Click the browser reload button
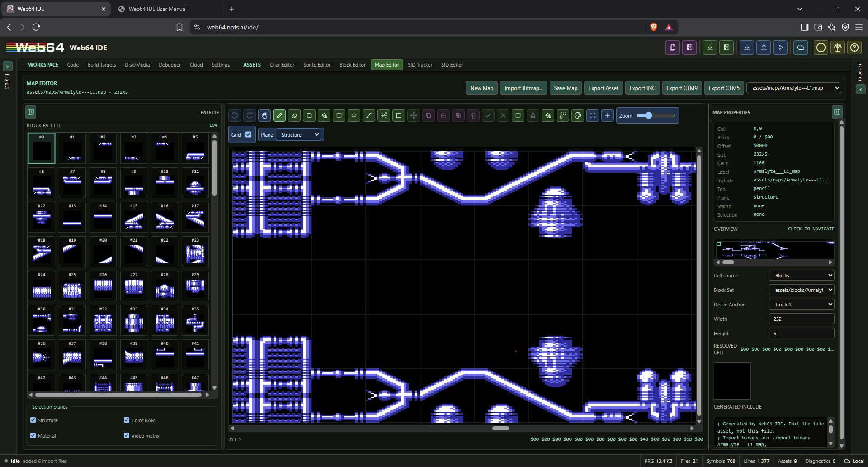Image resolution: width=868 pixels, height=467 pixels. [36, 27]
